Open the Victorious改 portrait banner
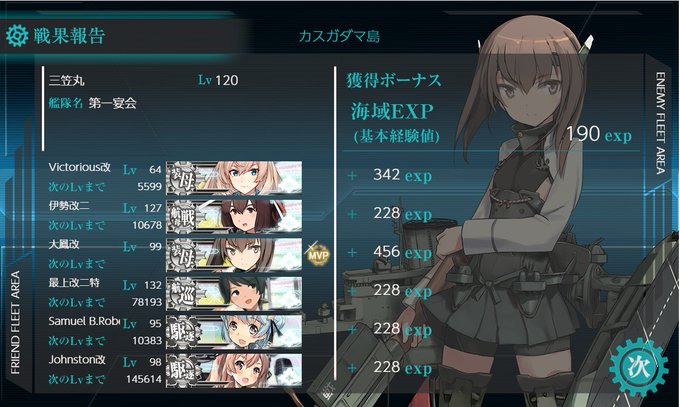 pyautogui.click(x=234, y=177)
